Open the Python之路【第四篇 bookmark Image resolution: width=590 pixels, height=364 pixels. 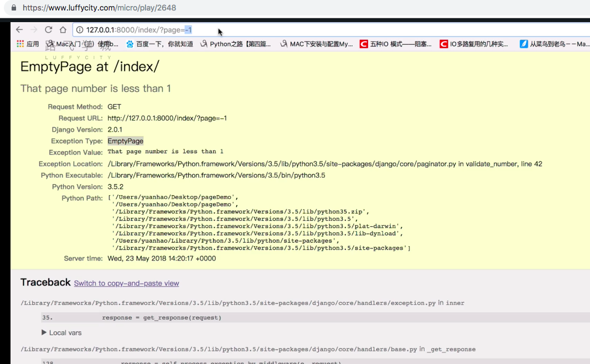[x=236, y=44]
